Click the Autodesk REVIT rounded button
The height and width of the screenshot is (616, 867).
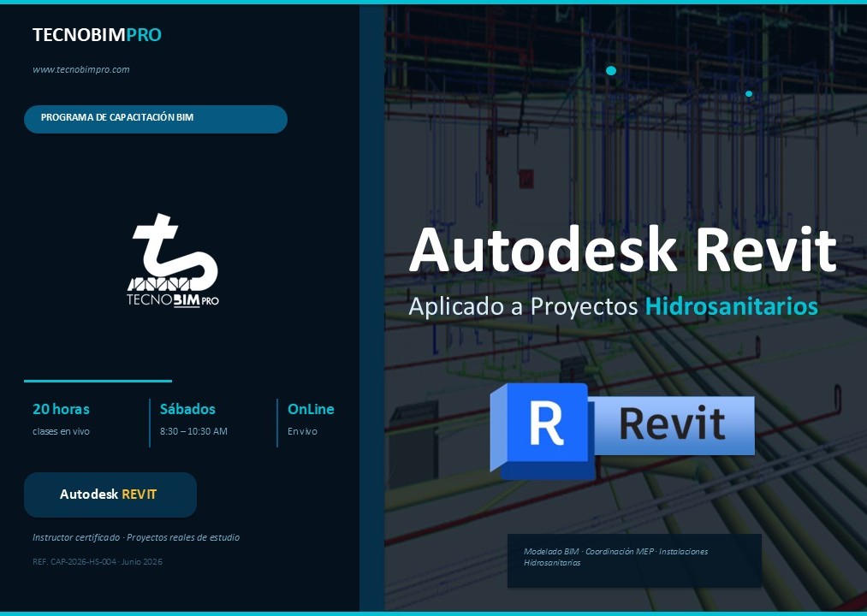pyautogui.click(x=110, y=495)
